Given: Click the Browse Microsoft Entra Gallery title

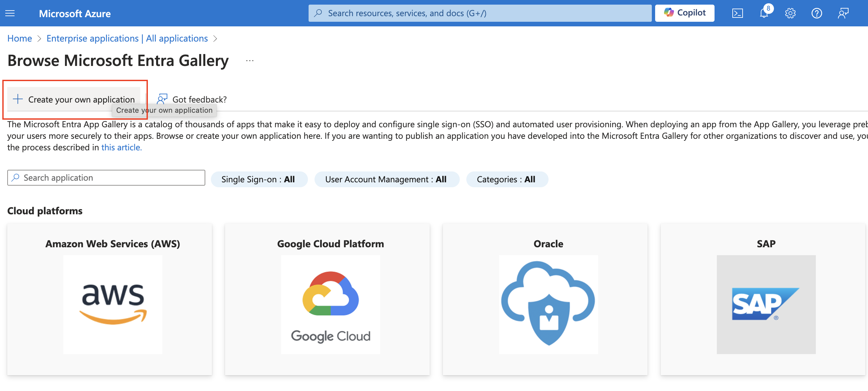Looking at the screenshot, I should click(118, 61).
